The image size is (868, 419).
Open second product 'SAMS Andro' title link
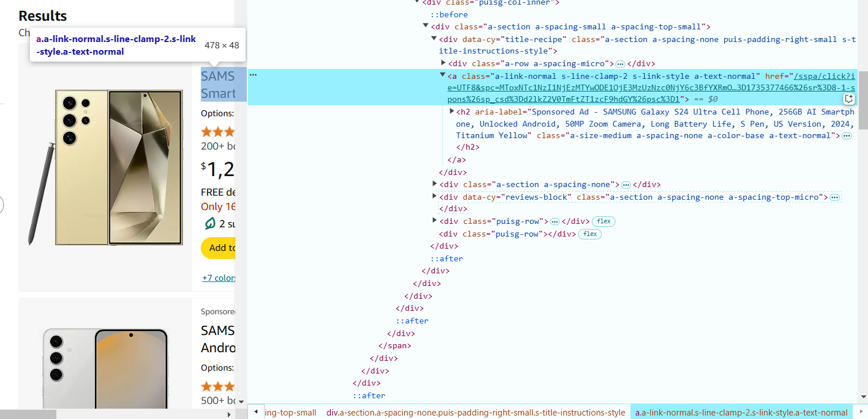218,339
